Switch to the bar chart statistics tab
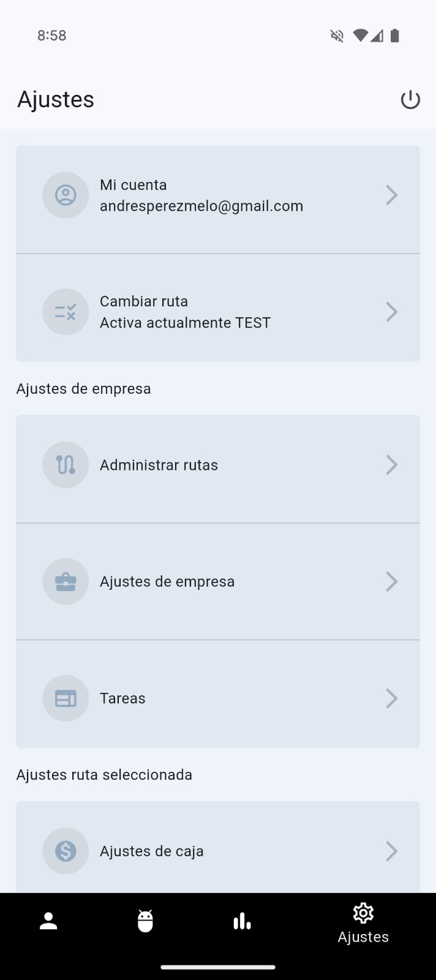 click(x=242, y=921)
